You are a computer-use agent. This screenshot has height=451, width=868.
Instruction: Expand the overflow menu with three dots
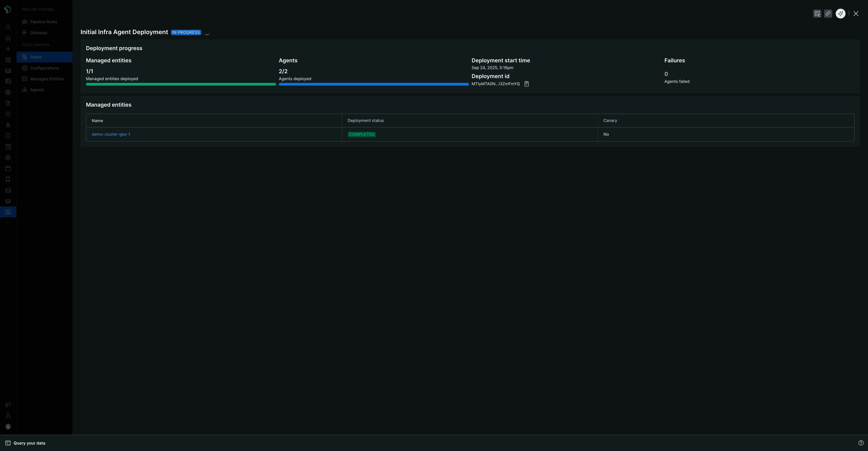(x=8, y=223)
